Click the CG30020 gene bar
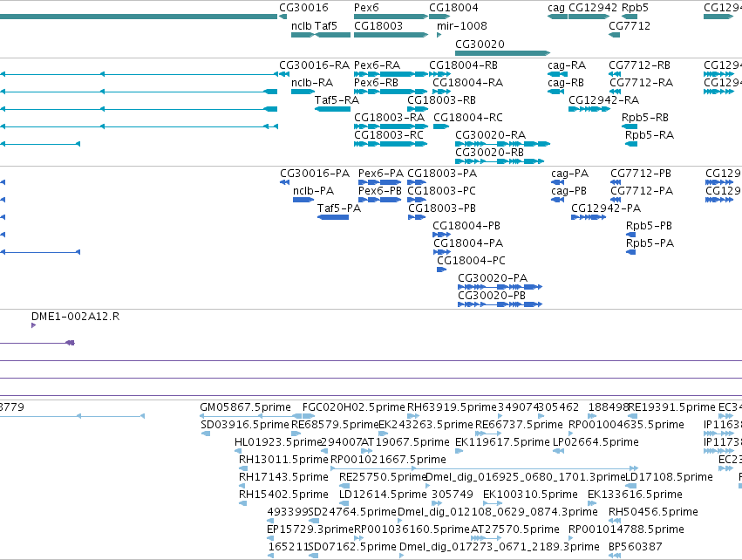Screen dimensions: 742x560 [x=502, y=53]
